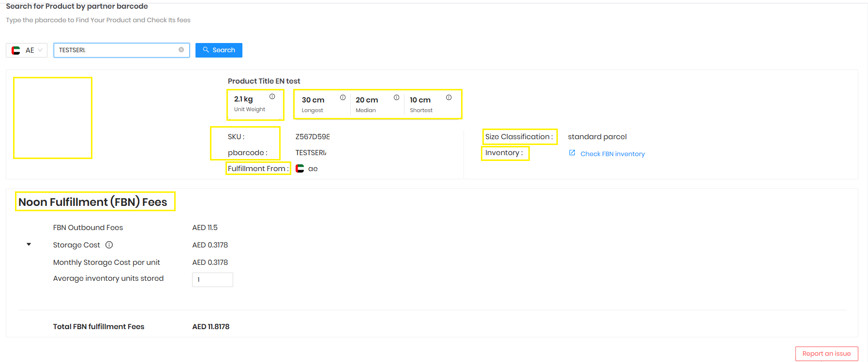Screen dimensions: 868x362
Task: Click the Monthly Storage Cost per unit amount
Action: click(x=210, y=262)
